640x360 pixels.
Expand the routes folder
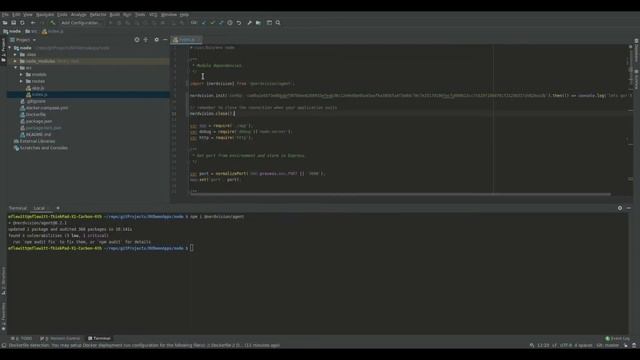(21, 81)
